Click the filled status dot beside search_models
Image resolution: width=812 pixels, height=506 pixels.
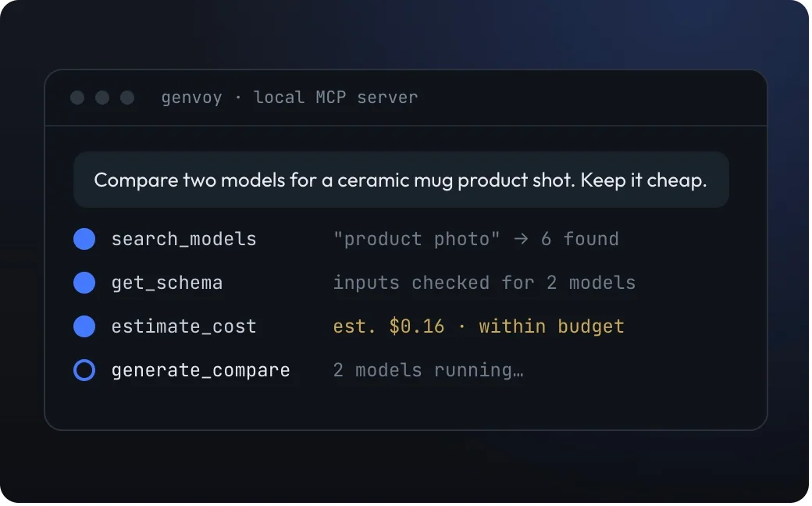click(84, 239)
